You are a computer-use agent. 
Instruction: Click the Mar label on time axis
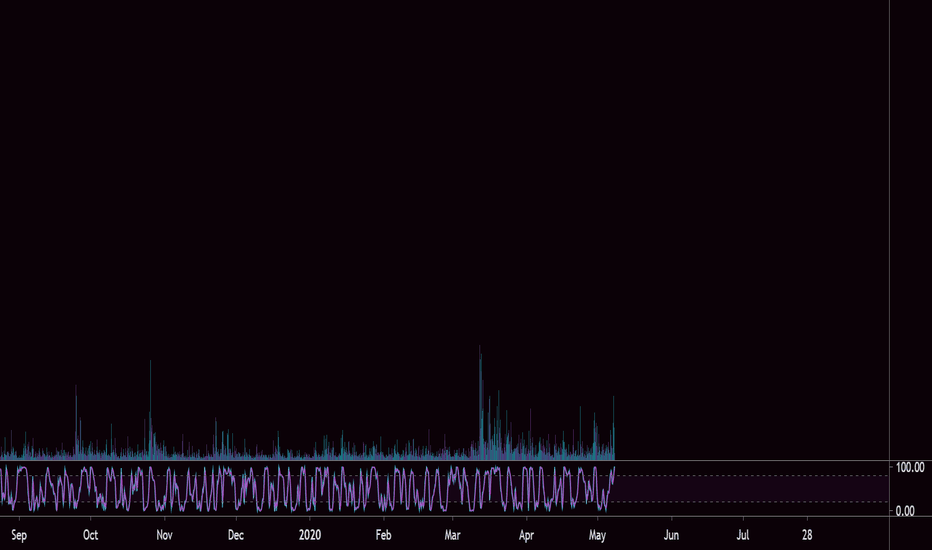point(452,535)
